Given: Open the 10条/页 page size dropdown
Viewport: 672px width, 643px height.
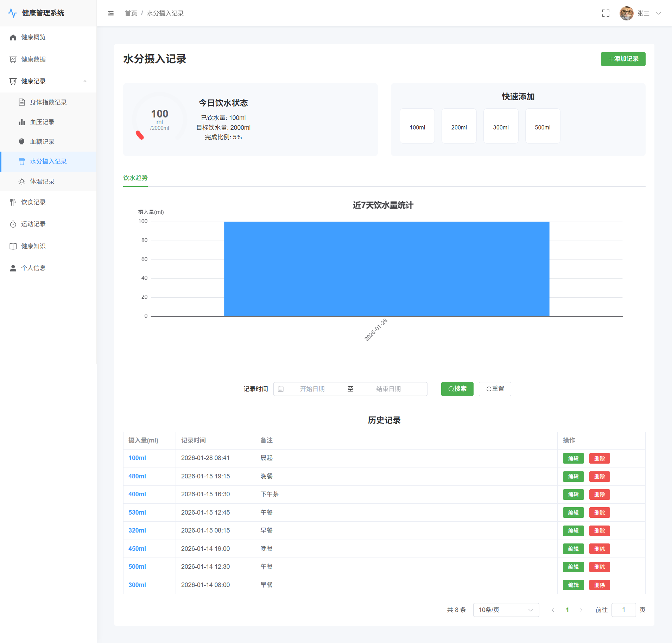Looking at the screenshot, I should point(506,610).
